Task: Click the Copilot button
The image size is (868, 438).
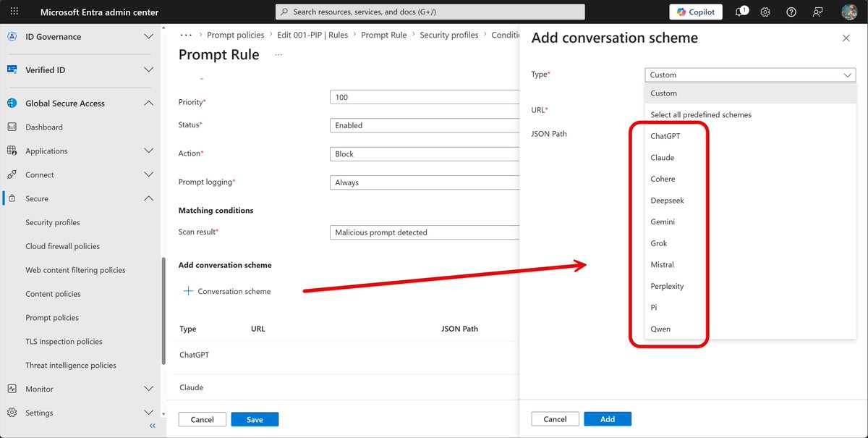Action: [696, 12]
